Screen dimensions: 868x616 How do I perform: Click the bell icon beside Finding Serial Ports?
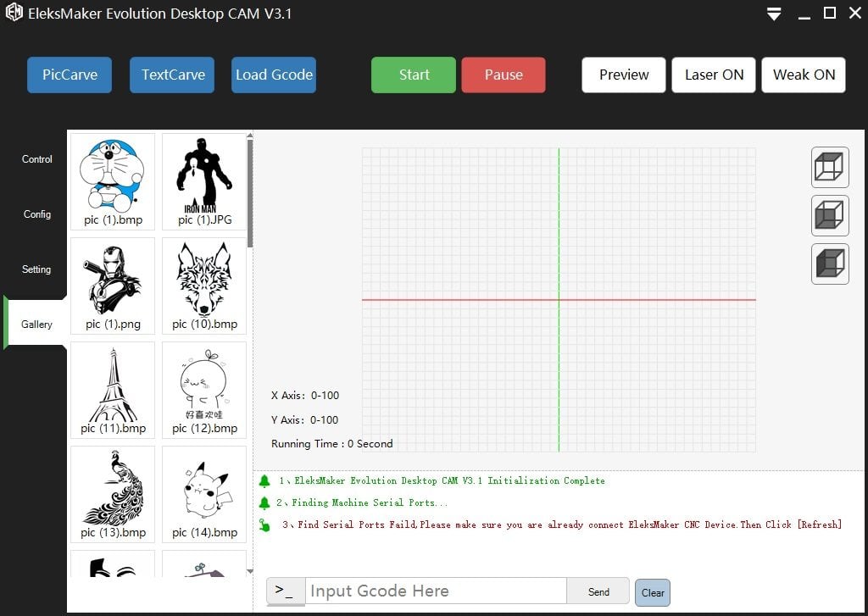click(x=264, y=503)
